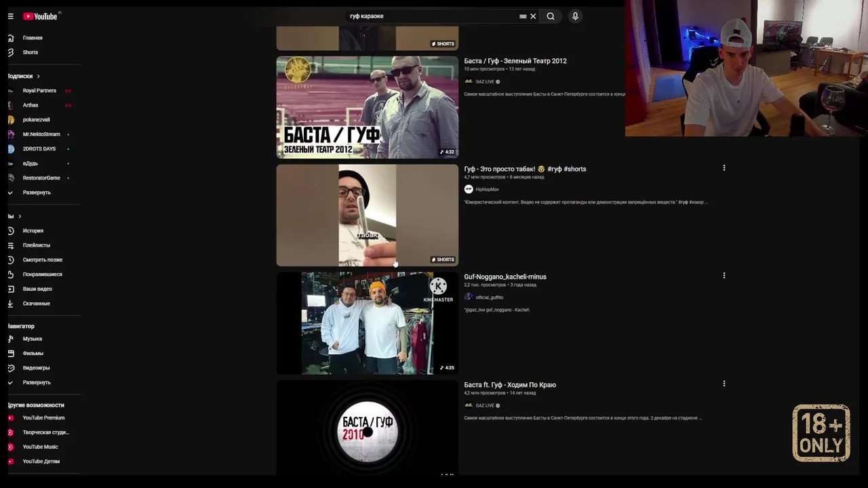Open вДудь subscription channel
868x488 pixels.
31,163
